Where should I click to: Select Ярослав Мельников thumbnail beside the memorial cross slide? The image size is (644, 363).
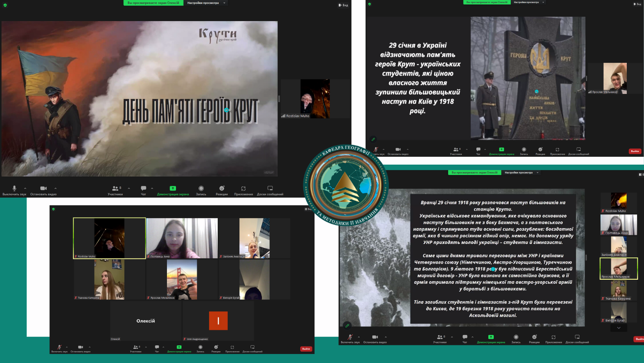[x=615, y=78]
